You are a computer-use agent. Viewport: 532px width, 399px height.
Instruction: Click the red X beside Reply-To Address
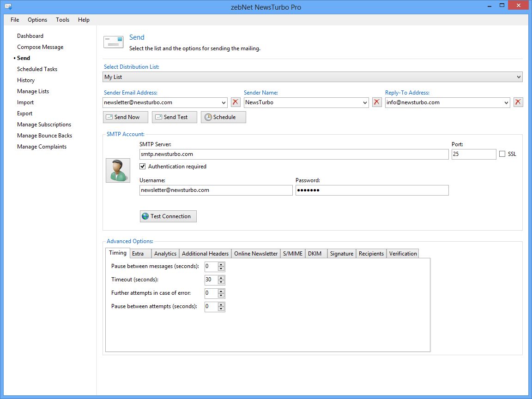(518, 102)
